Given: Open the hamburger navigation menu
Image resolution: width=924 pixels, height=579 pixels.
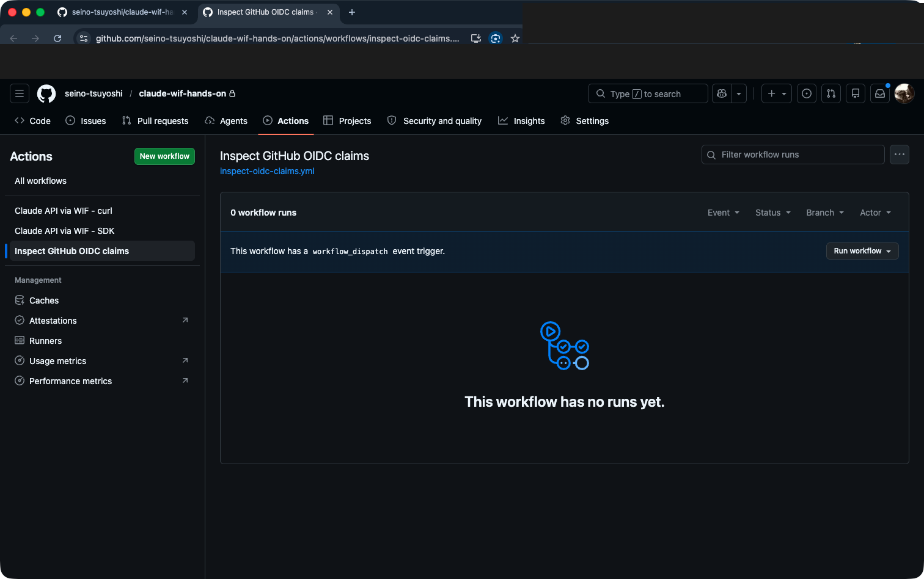Looking at the screenshot, I should click(20, 93).
